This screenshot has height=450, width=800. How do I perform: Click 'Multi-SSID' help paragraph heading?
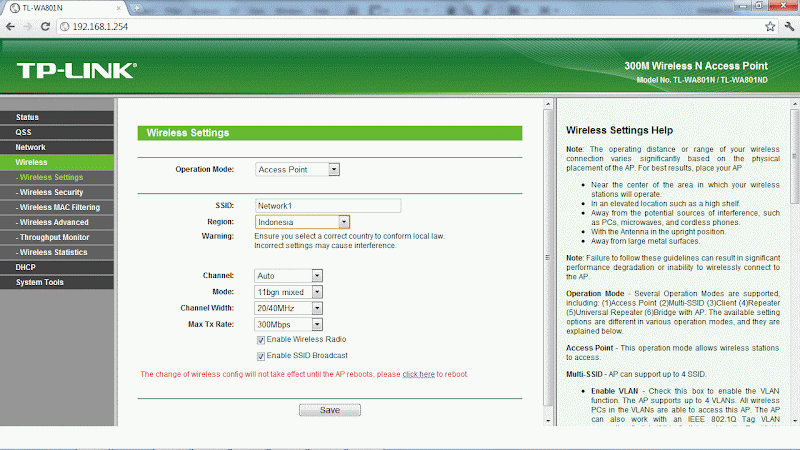(584, 374)
